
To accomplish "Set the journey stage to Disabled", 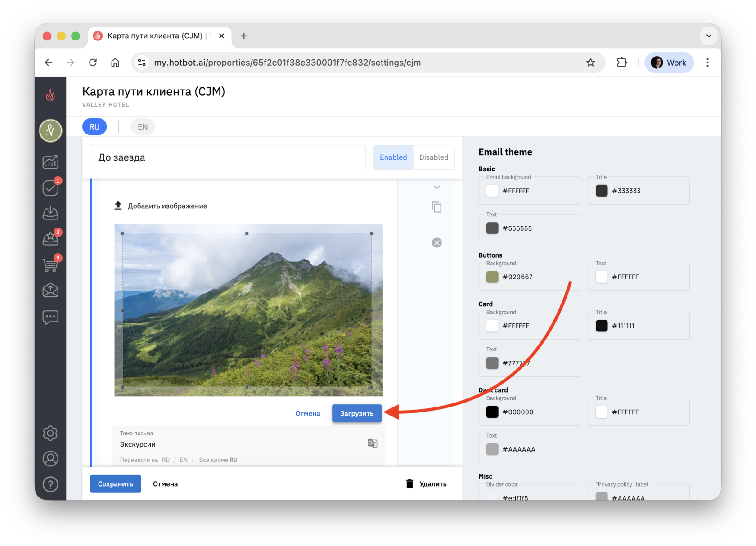I will pos(434,157).
